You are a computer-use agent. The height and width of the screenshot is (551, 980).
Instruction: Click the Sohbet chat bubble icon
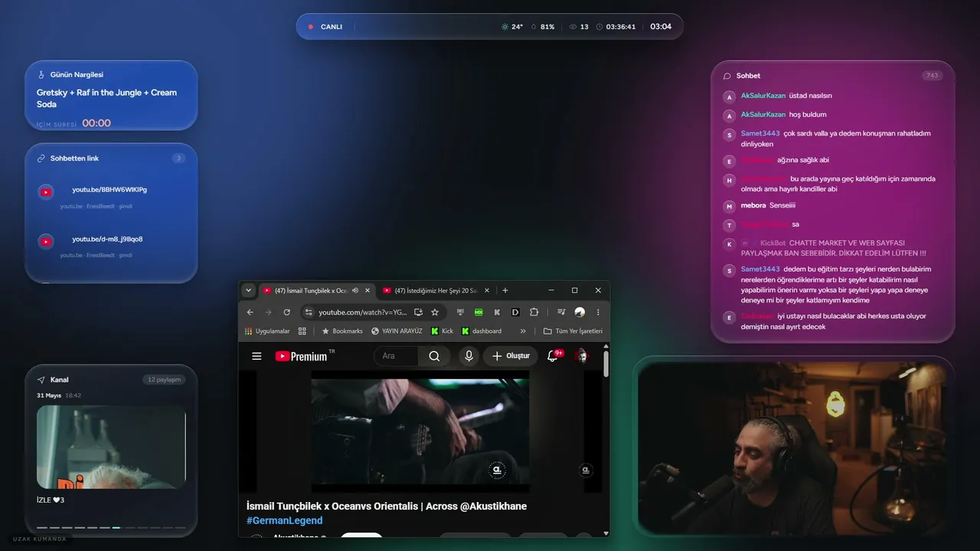[x=727, y=76]
